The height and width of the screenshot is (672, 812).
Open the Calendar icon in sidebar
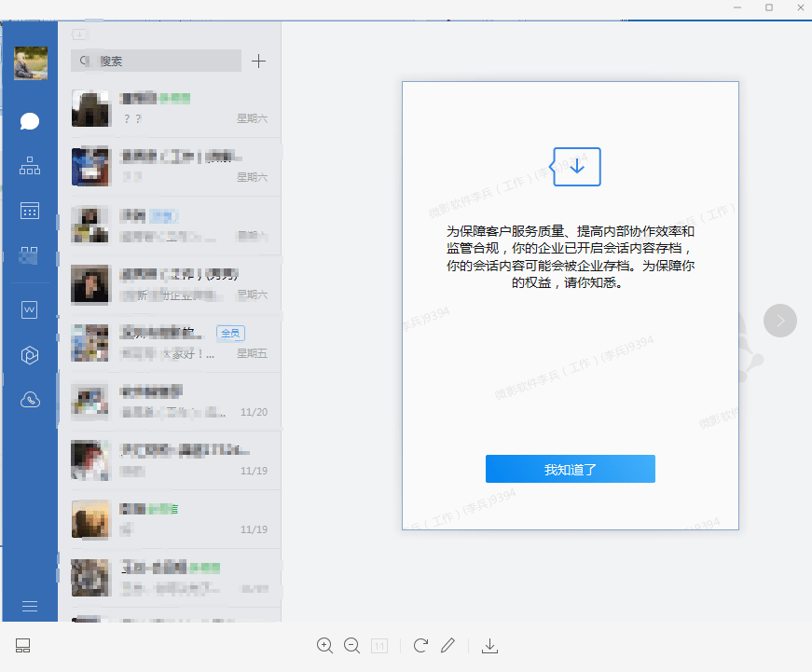pyautogui.click(x=30, y=211)
